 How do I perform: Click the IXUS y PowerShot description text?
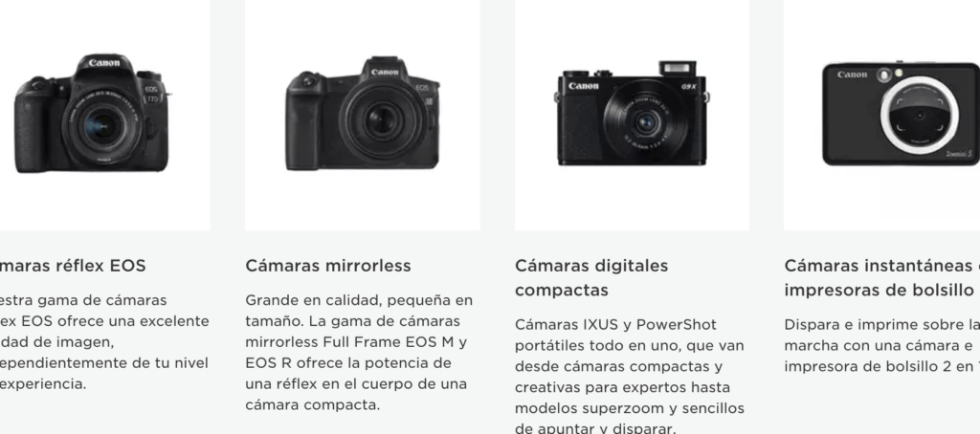pyautogui.click(x=630, y=376)
